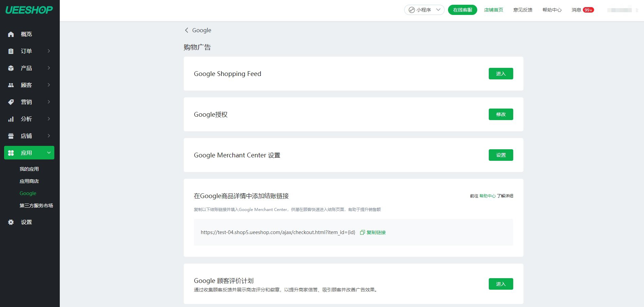Open 应用商店 submenu item

tap(29, 181)
